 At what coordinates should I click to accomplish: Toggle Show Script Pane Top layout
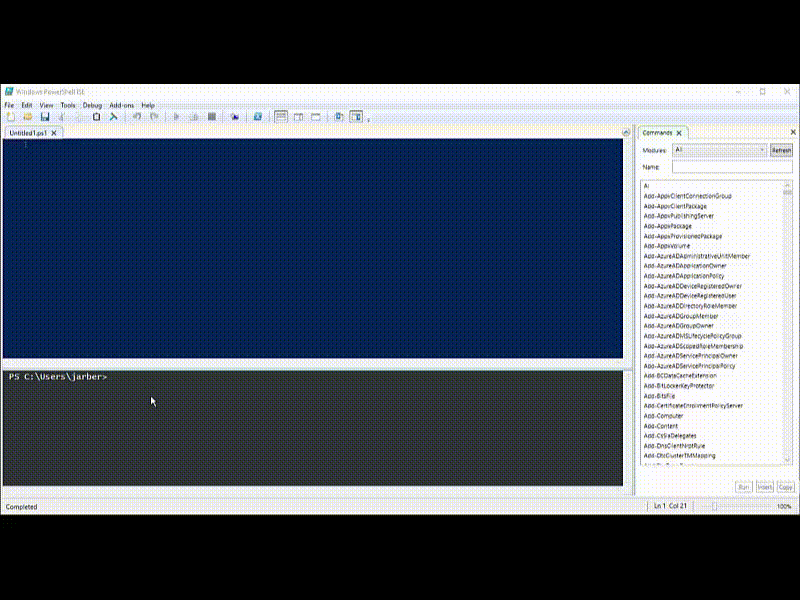click(282, 117)
